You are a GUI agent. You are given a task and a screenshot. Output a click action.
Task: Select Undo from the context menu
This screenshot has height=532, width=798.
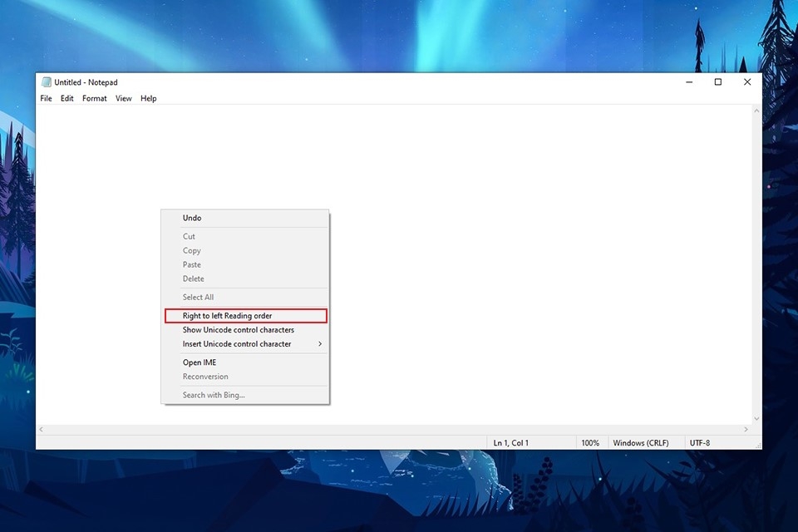(190, 218)
